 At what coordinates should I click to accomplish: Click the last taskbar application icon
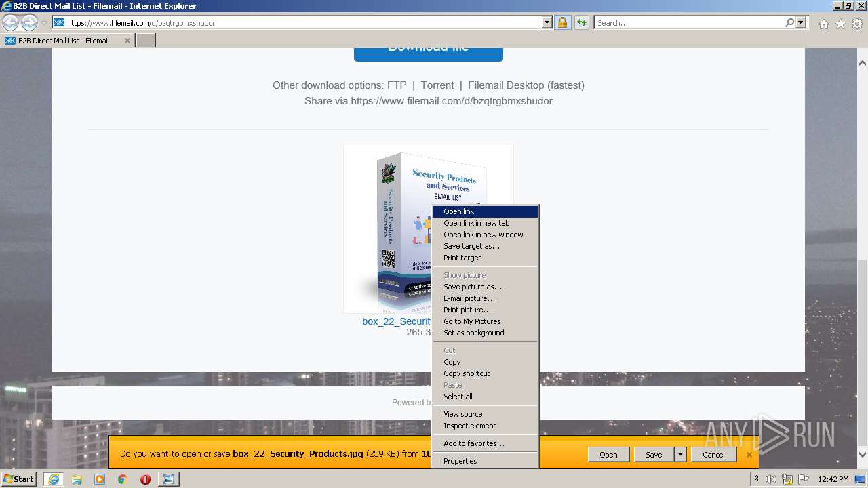[168, 479]
